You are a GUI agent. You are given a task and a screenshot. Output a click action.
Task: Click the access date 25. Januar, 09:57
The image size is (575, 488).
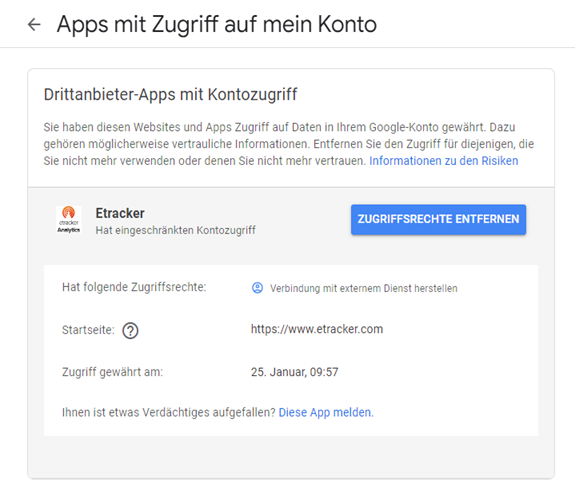coord(294,372)
